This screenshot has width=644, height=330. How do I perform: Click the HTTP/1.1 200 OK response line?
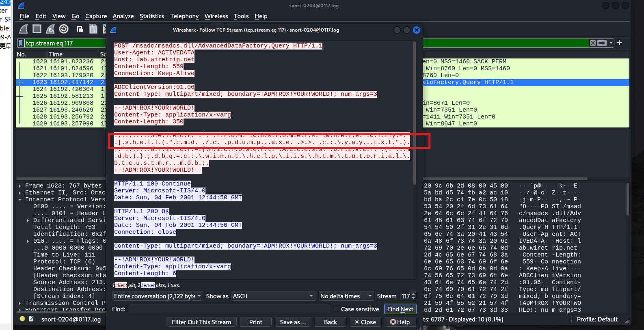pyautogui.click(x=141, y=211)
